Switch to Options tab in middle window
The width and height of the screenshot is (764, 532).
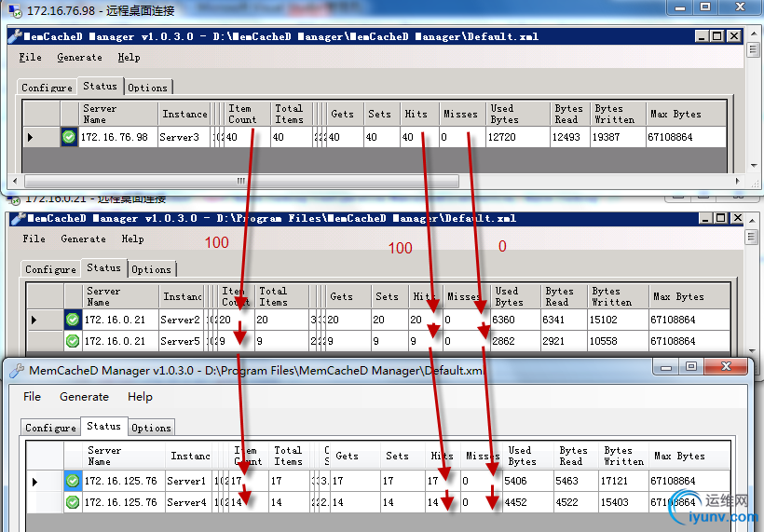tap(152, 269)
